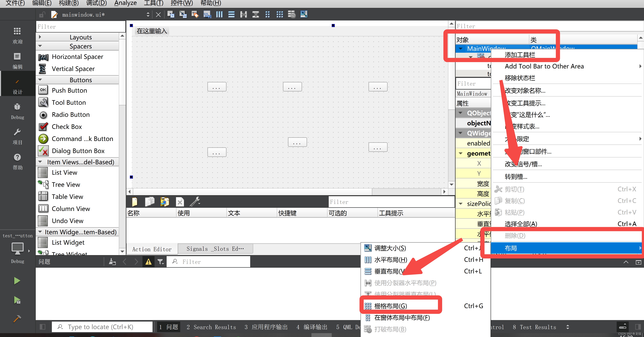This screenshot has height=337, width=644.
Task: Click the Table View widget icon
Action: 43,196
